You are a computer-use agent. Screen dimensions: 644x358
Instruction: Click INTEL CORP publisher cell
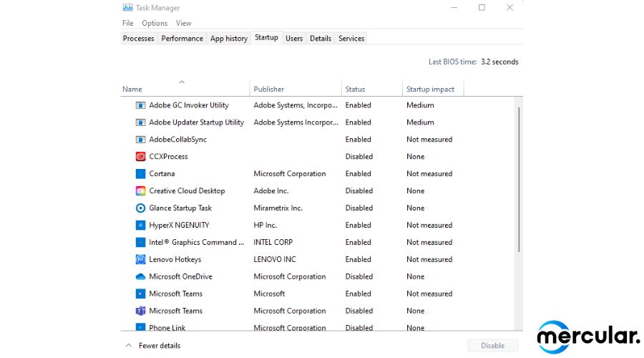[x=273, y=243]
